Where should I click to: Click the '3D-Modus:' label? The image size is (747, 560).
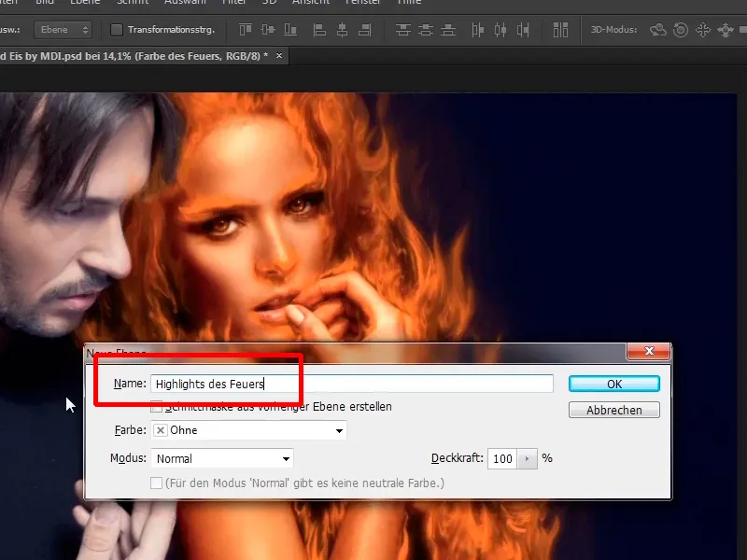tap(613, 30)
